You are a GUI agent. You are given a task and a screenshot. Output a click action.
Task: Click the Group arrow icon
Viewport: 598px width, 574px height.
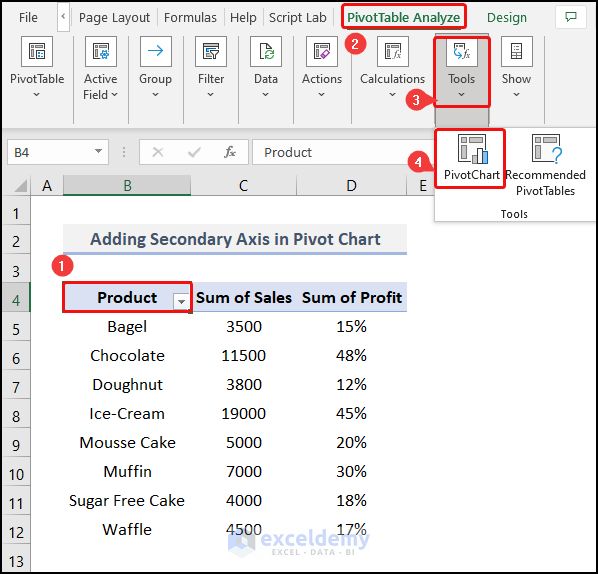coord(156,51)
